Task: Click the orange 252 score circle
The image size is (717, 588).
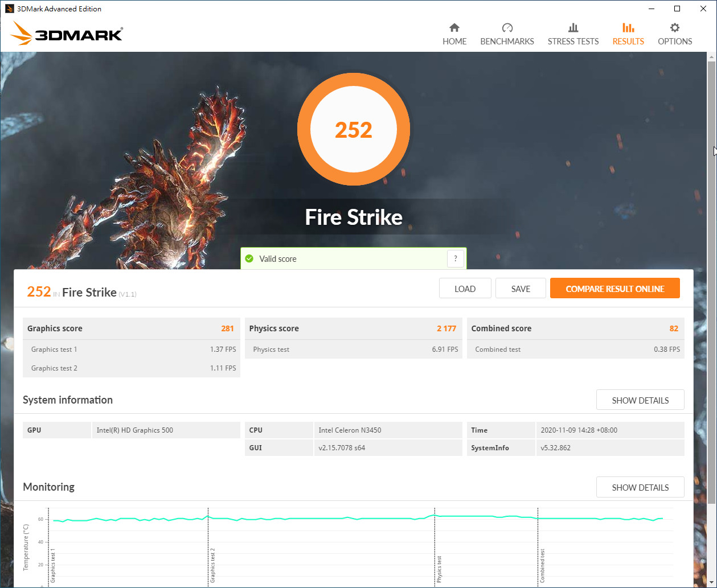Action: [354, 130]
